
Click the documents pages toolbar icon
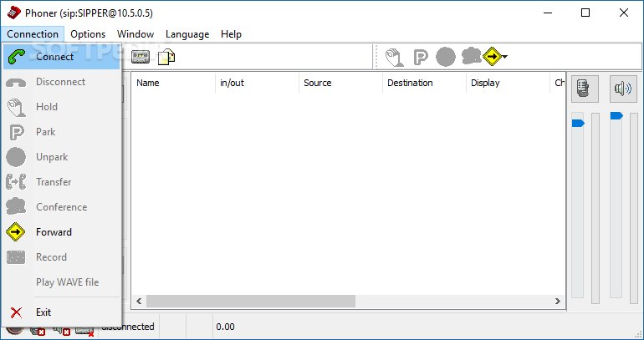(166, 57)
